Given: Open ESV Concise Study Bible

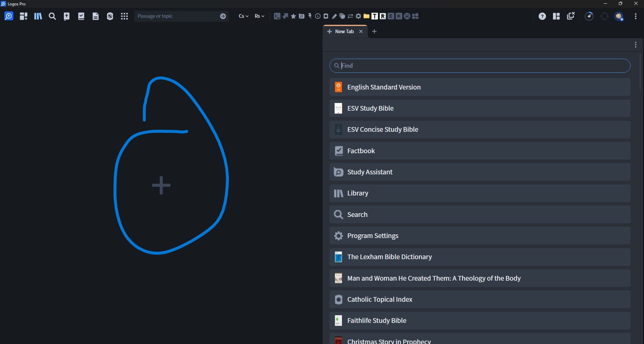Looking at the screenshot, I should 480,129.
